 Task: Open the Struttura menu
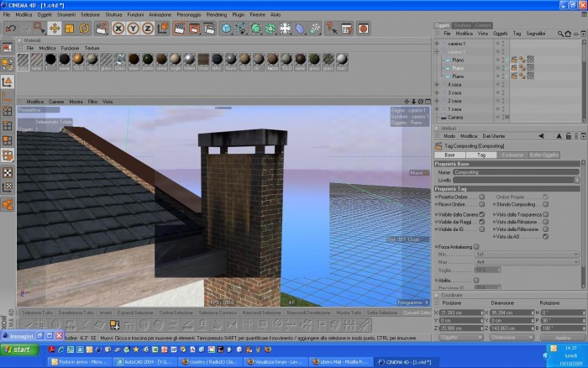pyautogui.click(x=113, y=14)
